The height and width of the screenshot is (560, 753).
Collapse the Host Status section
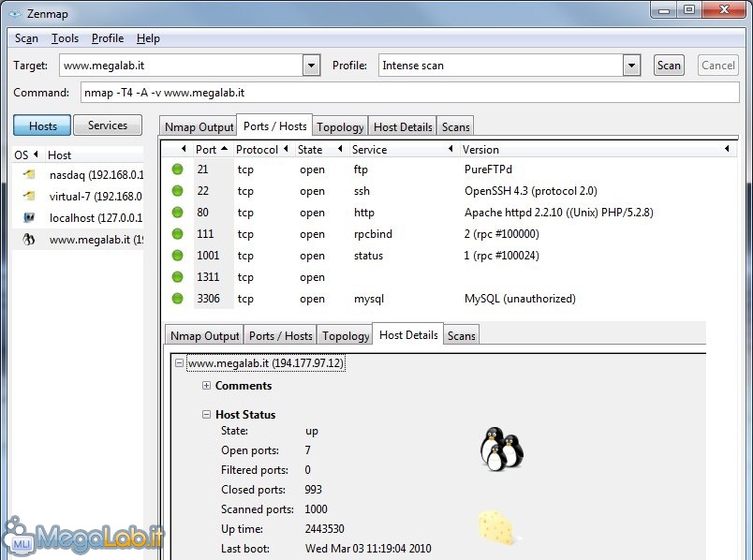tap(206, 414)
